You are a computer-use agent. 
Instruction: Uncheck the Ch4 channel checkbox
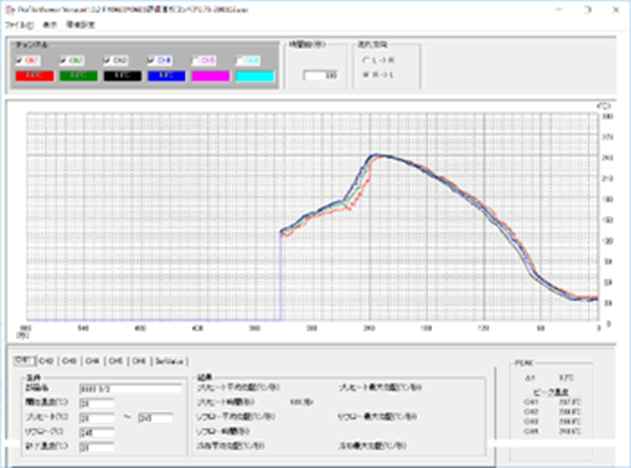pos(152,60)
